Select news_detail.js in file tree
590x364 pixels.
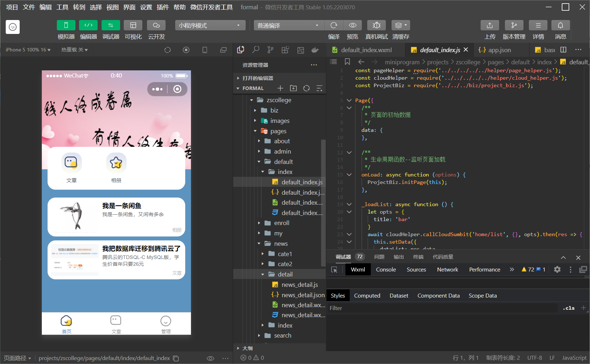point(299,285)
